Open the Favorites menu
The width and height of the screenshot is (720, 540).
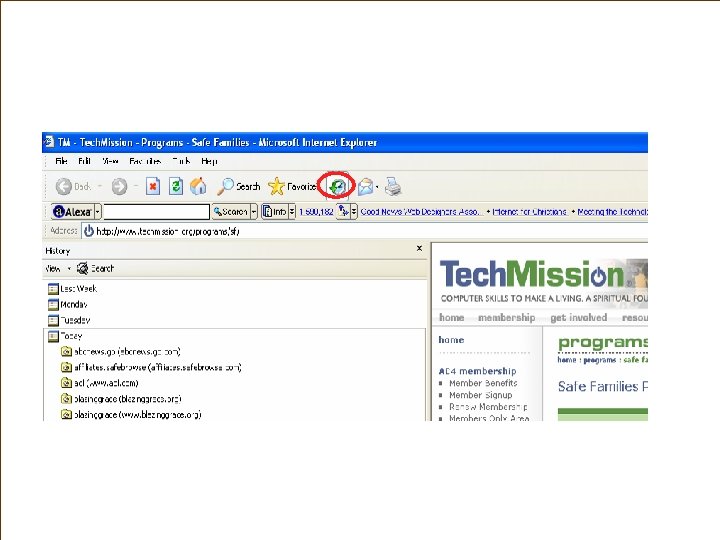[x=145, y=161]
